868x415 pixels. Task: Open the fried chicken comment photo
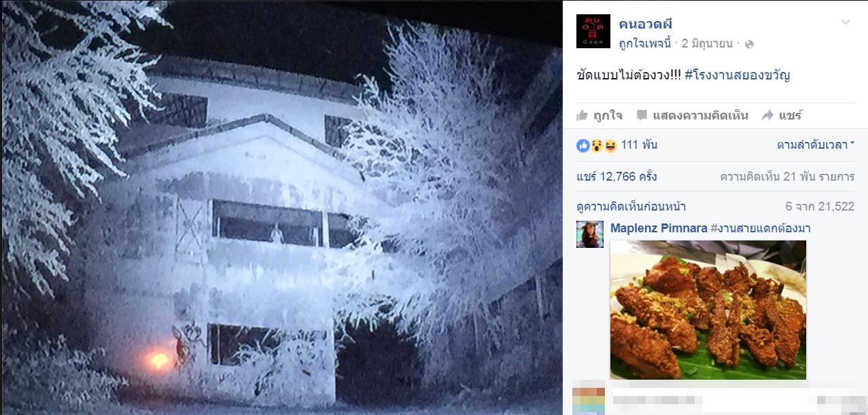pos(708,310)
